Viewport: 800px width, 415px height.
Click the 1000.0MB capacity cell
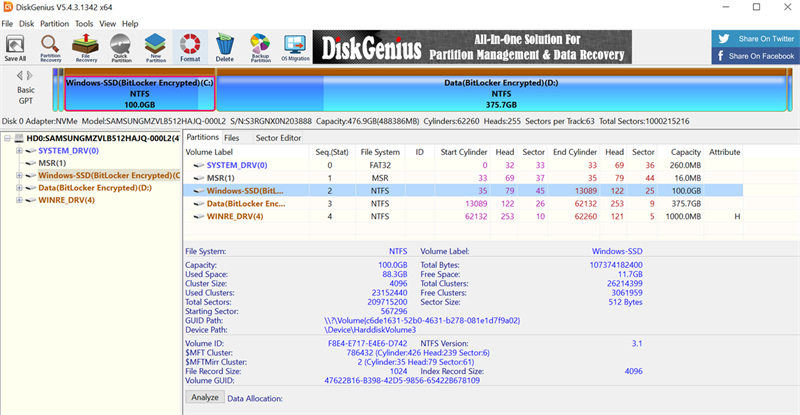coord(683,216)
